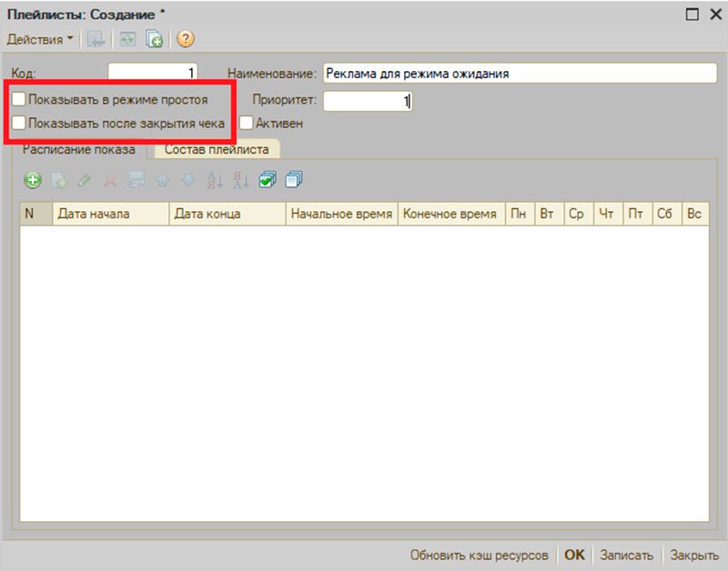The image size is (728, 571).
Task: Click the find-in-list icon in top toolbar
Action: coord(96,39)
